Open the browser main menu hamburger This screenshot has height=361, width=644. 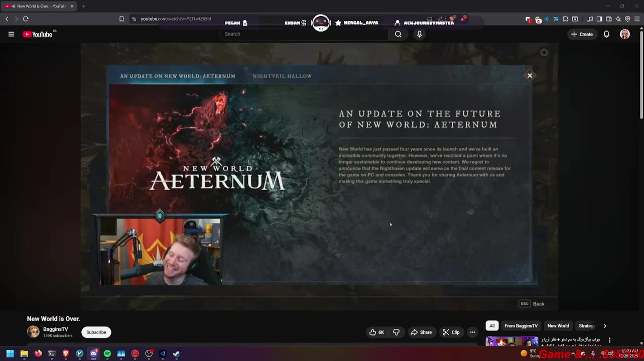(637, 19)
